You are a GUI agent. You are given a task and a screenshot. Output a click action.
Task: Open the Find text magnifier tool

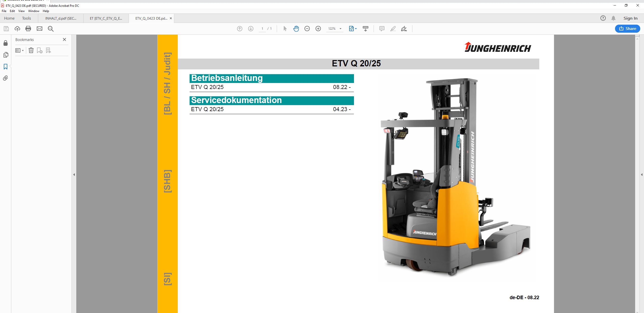51,29
